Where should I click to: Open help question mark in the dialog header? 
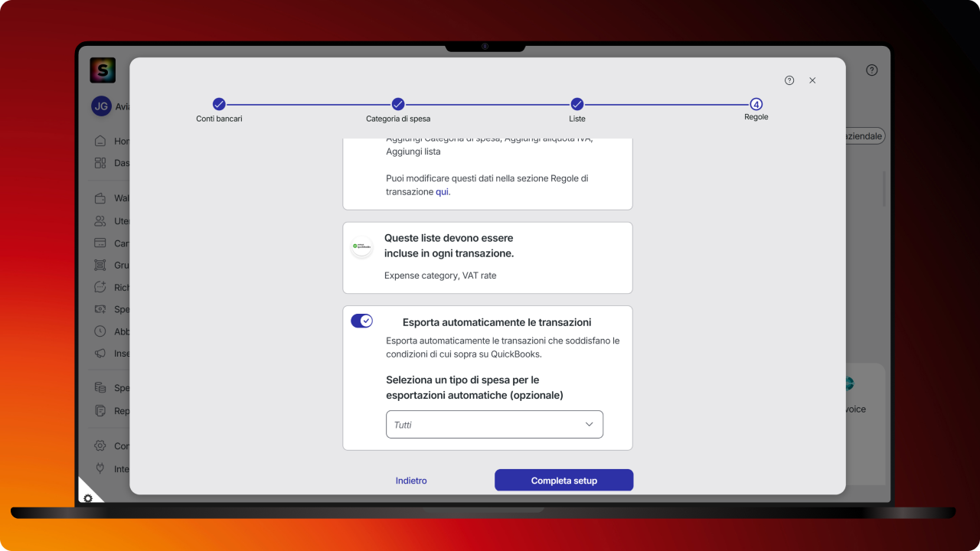(789, 80)
